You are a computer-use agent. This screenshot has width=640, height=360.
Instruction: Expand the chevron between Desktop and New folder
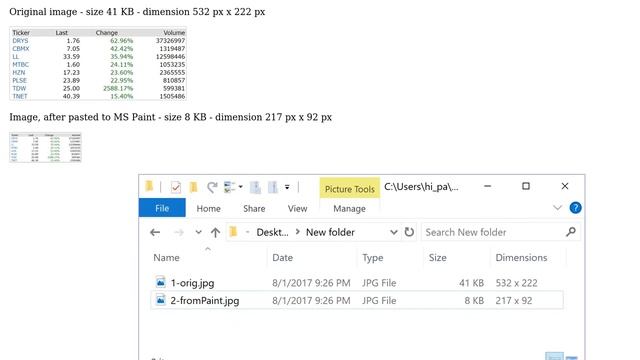tap(298, 232)
